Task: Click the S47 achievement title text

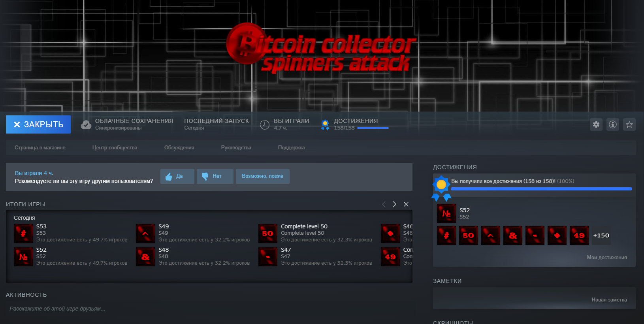Action: point(286,250)
